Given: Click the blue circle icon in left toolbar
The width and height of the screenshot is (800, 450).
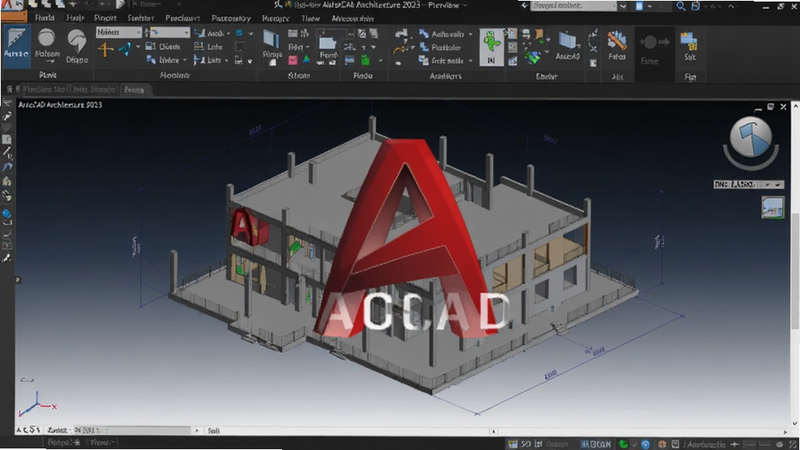Looking at the screenshot, I should point(7,213).
